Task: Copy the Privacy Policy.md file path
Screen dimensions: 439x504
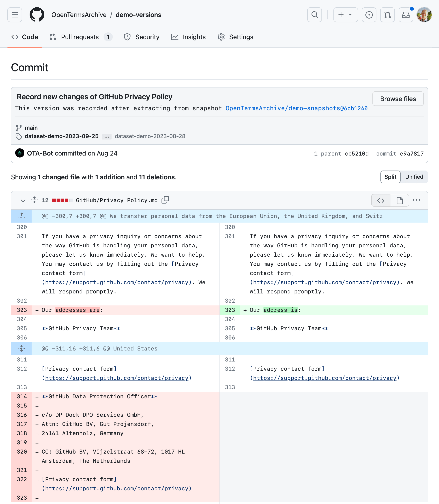Action: 165,200
